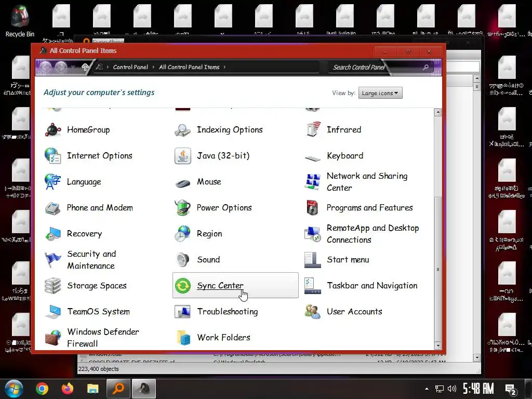The image size is (532, 399).
Task: Launch Google Chrome from the taskbar
Action: click(x=42, y=389)
